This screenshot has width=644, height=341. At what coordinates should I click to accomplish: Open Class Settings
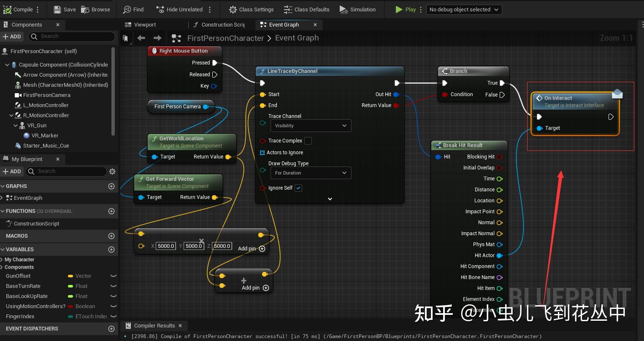pos(251,9)
